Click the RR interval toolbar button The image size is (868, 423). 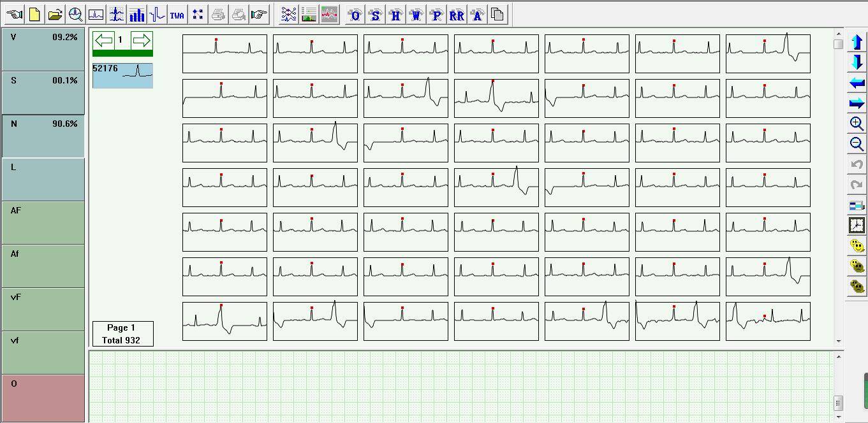point(457,15)
